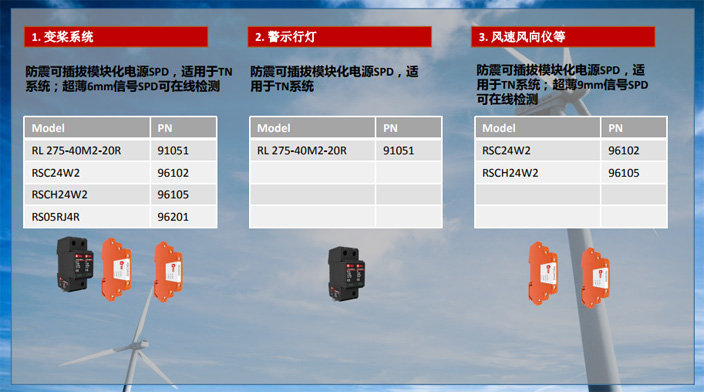Click the red '2. 警示行灯' header
The image size is (704, 392).
point(339,37)
